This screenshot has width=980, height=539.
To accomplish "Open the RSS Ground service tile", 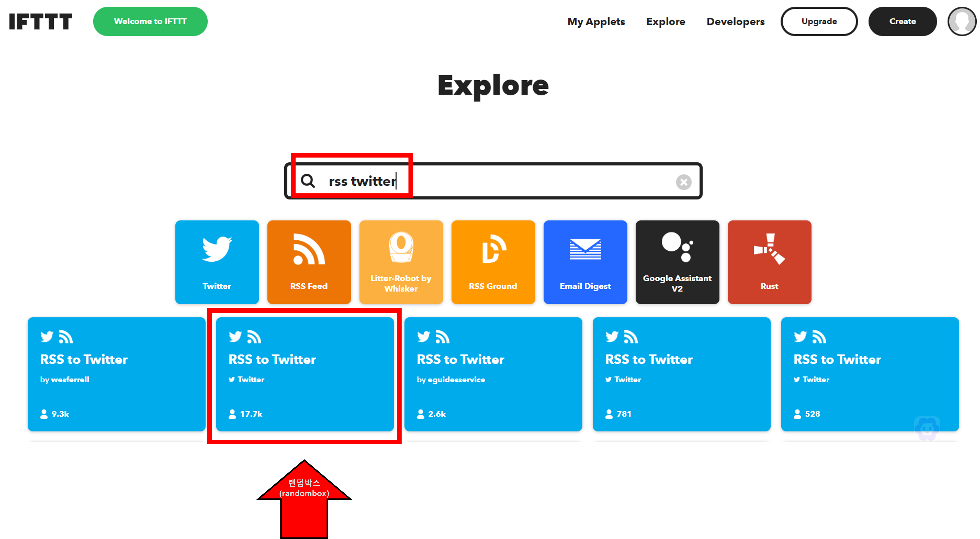I will (493, 262).
